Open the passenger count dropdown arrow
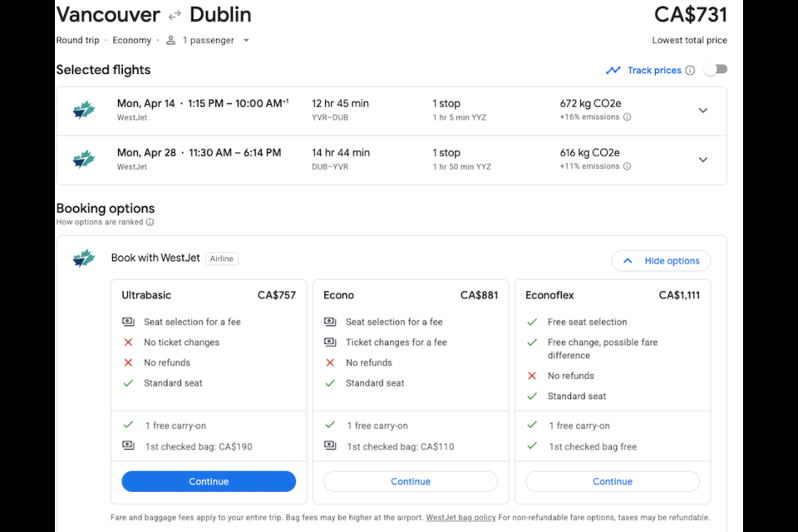Image resolution: width=798 pixels, height=532 pixels. (x=246, y=40)
